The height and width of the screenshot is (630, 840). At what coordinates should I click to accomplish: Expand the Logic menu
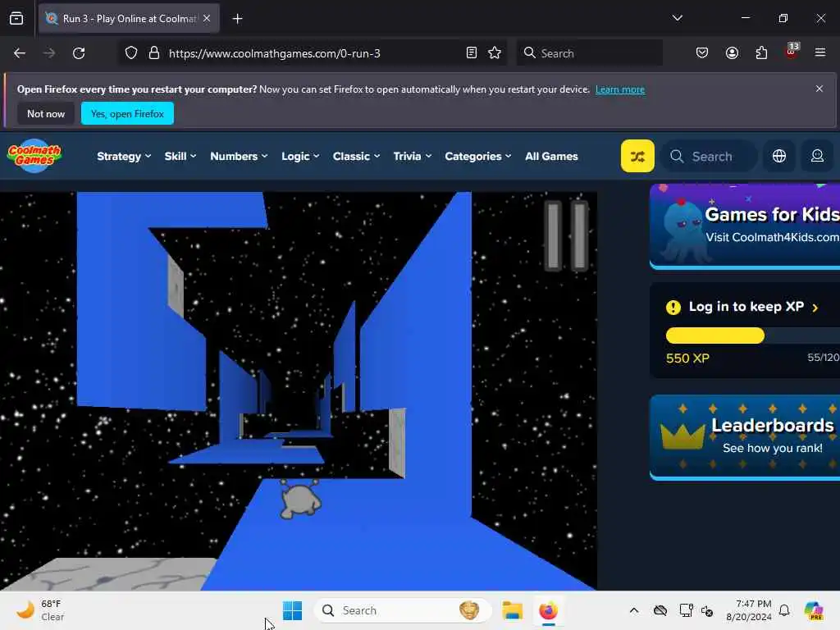(300, 157)
